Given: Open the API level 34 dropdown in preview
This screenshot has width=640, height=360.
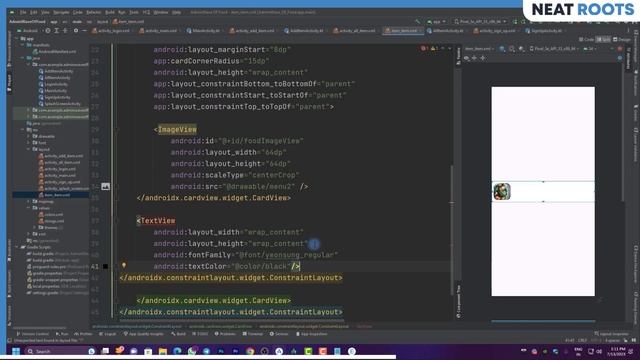Looking at the screenshot, I should point(590,49).
